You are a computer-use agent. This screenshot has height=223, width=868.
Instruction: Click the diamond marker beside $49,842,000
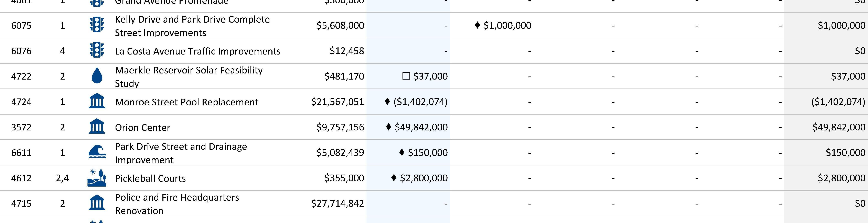388,127
